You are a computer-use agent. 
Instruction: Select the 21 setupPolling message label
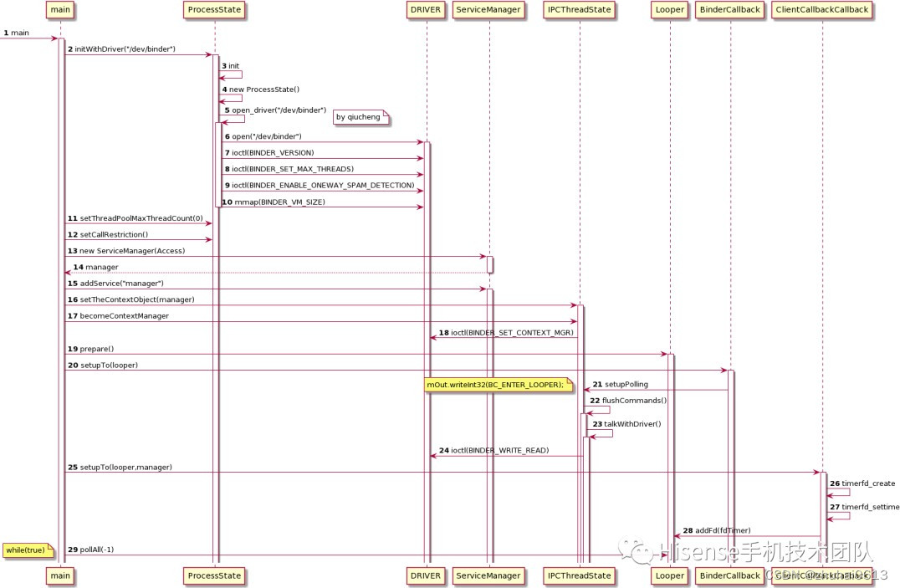pyautogui.click(x=621, y=384)
